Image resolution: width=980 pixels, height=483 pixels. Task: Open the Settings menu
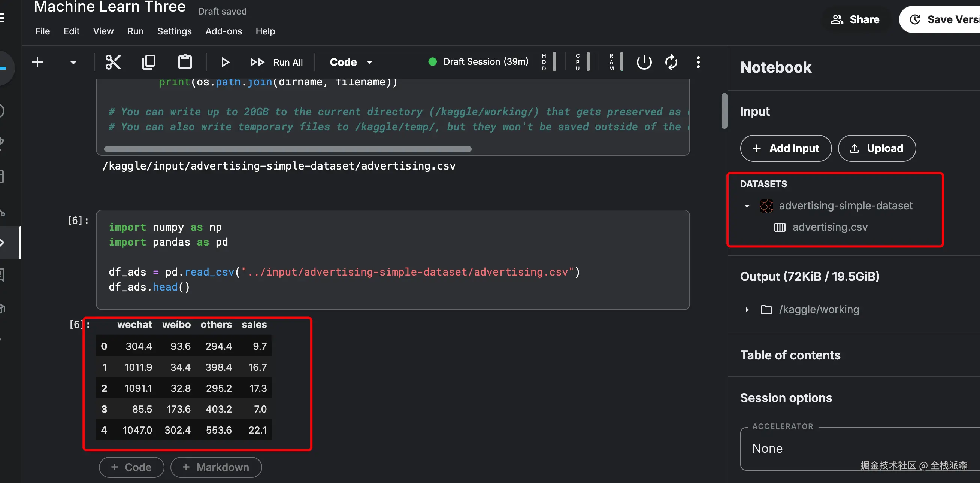pos(174,31)
